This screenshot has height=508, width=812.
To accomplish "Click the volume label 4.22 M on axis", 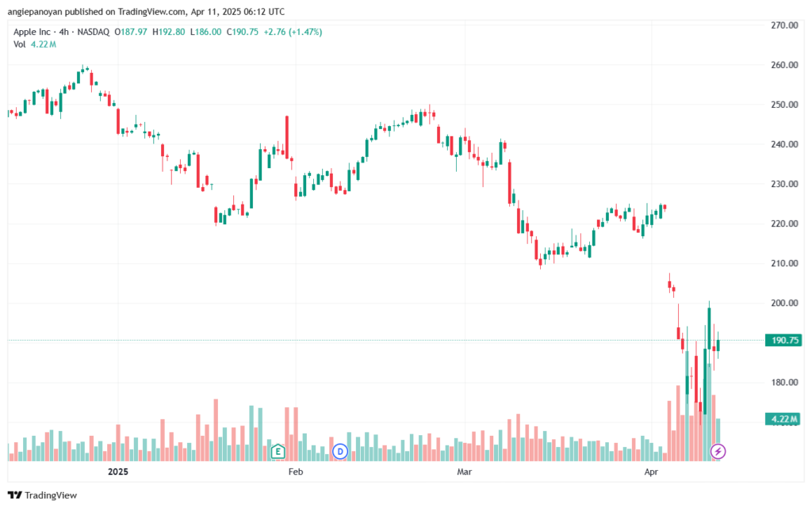I will click(784, 419).
